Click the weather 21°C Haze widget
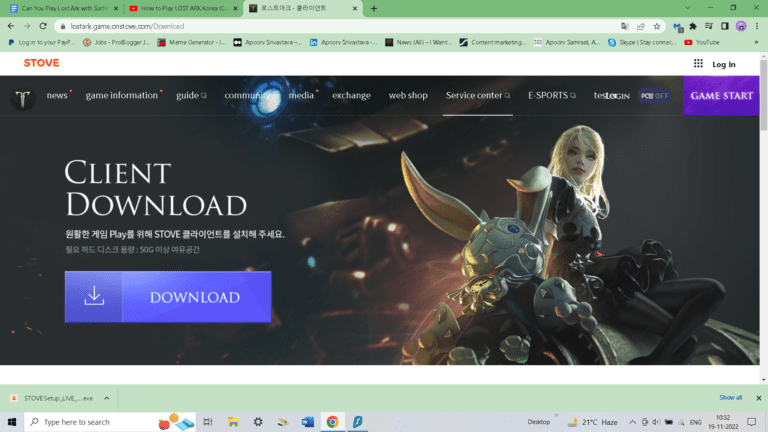The image size is (768, 432). (x=592, y=422)
